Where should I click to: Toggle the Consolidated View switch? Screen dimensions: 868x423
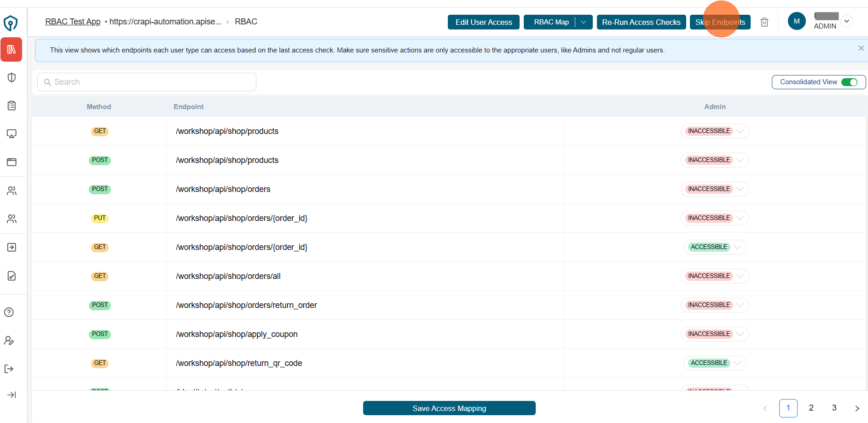(849, 82)
